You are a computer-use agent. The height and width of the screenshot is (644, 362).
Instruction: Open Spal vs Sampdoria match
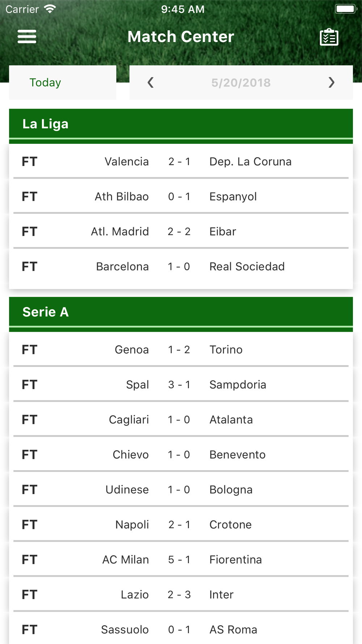click(181, 385)
